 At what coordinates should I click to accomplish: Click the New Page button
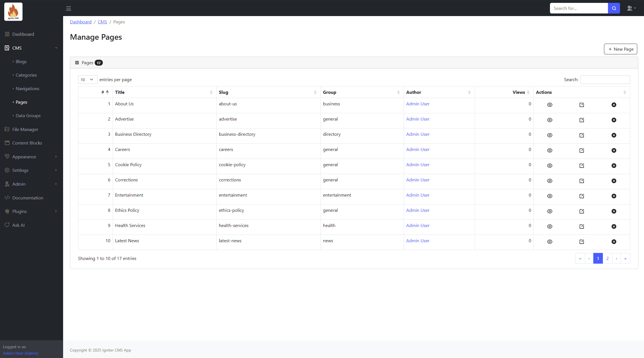tap(620, 49)
